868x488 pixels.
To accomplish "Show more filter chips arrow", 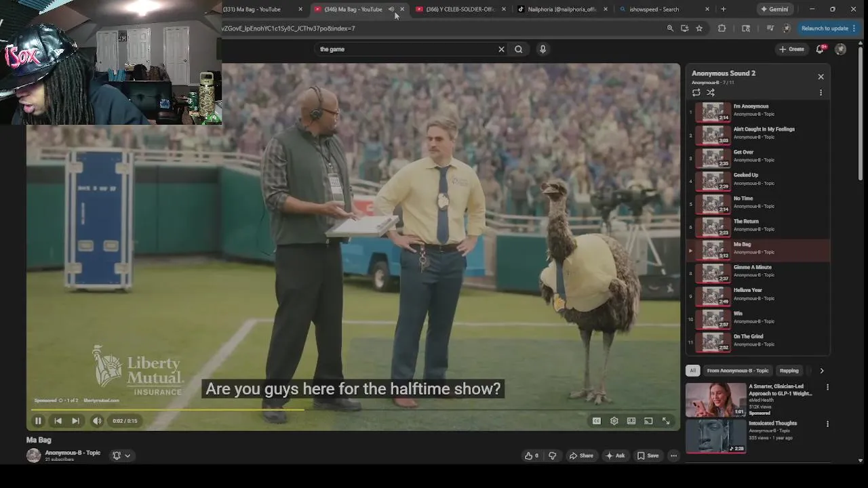I will [821, 371].
